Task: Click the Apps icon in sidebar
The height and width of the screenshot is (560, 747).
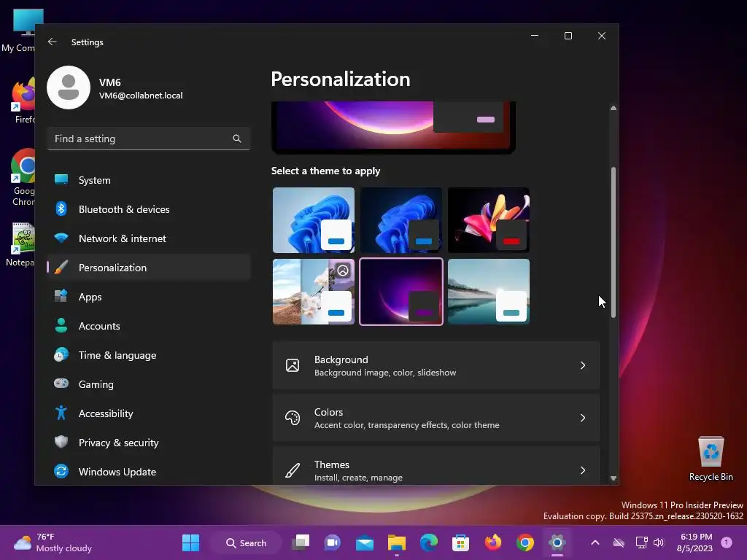Action: click(61, 297)
